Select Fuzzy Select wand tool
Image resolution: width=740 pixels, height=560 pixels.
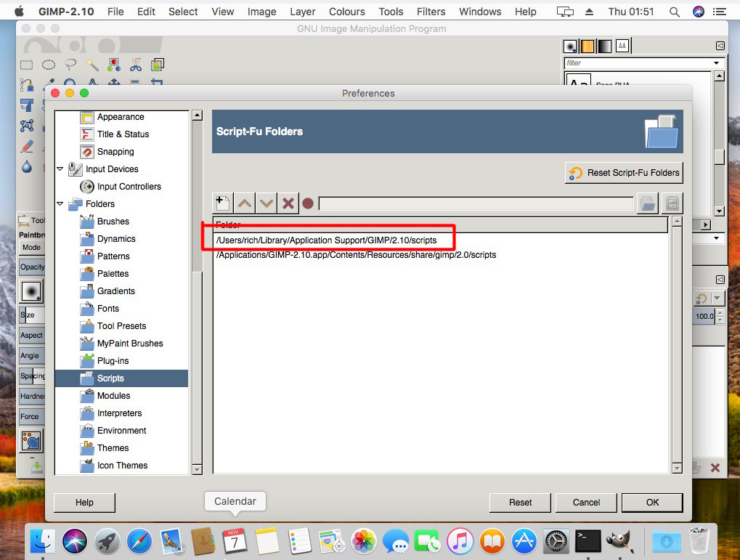tap(92, 65)
